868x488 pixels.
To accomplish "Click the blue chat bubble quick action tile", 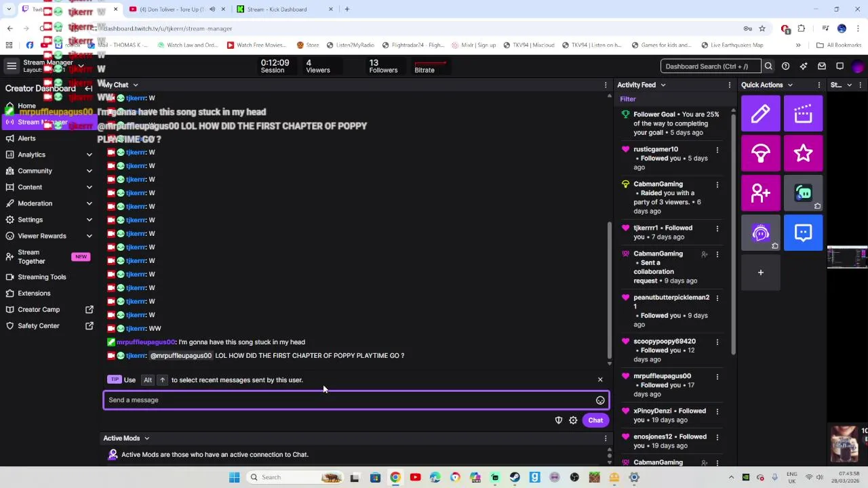I will click(803, 232).
